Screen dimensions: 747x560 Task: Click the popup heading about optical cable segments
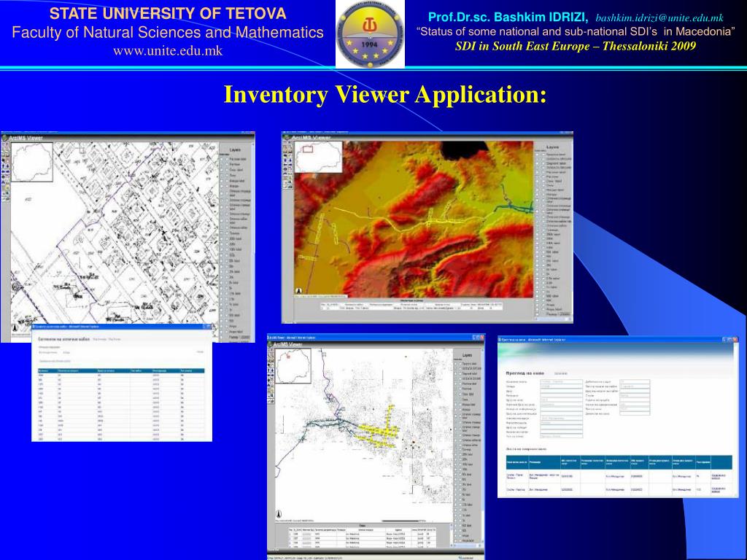point(64,339)
